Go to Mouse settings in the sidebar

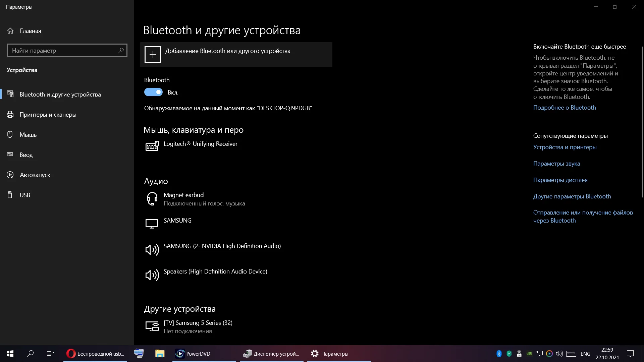pyautogui.click(x=28, y=135)
